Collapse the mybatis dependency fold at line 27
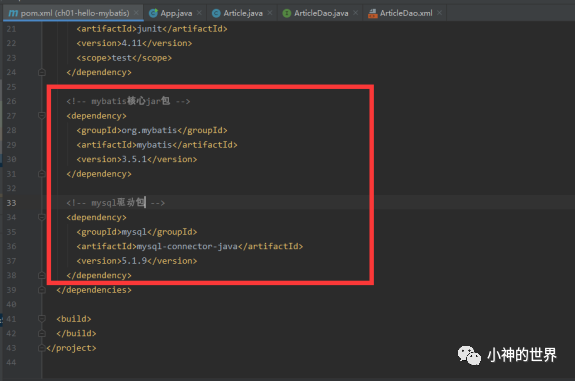576x382 pixels. [x=42, y=116]
